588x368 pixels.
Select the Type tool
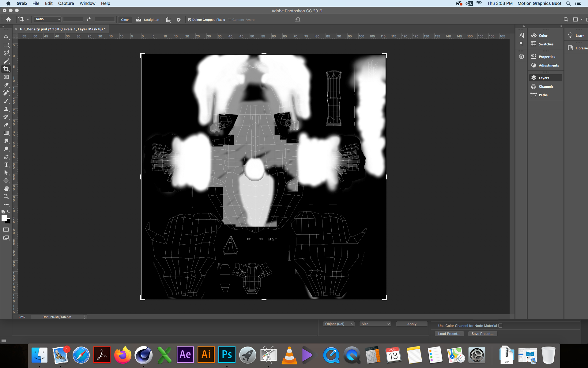[6, 165]
